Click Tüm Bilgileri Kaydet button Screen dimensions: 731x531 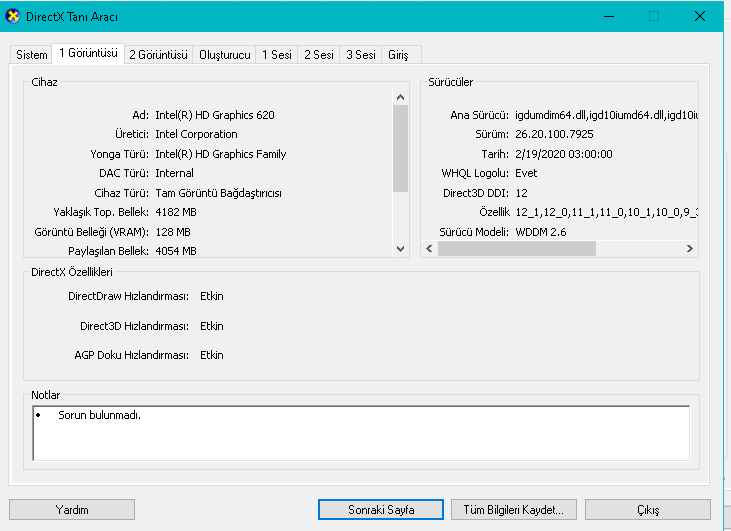point(514,510)
